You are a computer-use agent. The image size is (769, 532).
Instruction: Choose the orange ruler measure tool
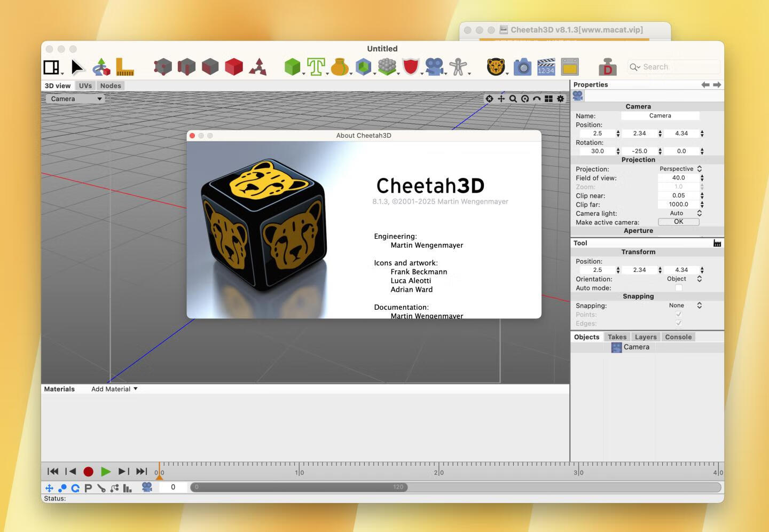point(125,67)
